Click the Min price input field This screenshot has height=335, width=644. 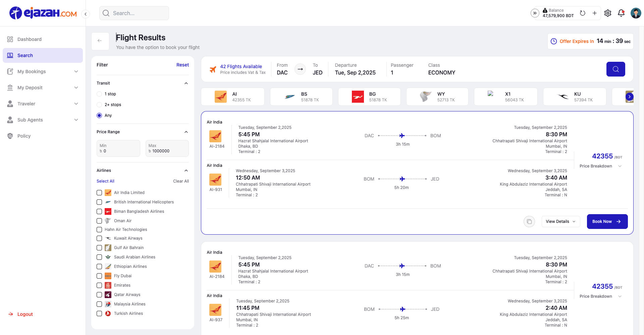(x=118, y=148)
